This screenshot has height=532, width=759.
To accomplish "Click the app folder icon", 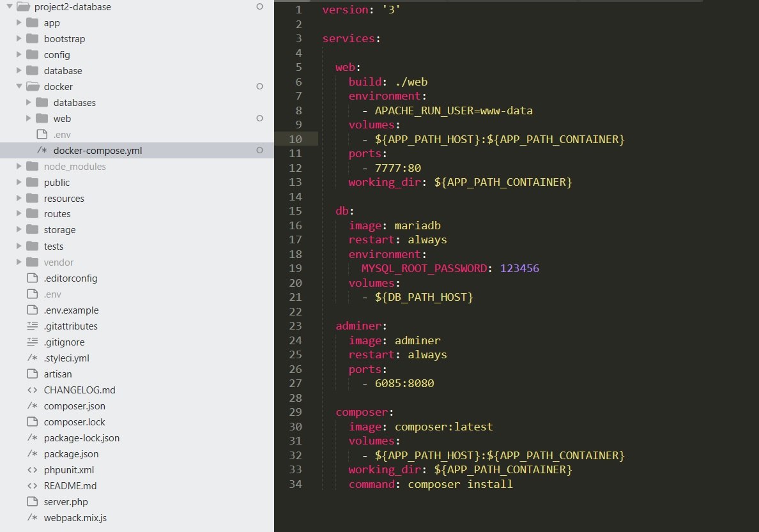I will (x=33, y=23).
